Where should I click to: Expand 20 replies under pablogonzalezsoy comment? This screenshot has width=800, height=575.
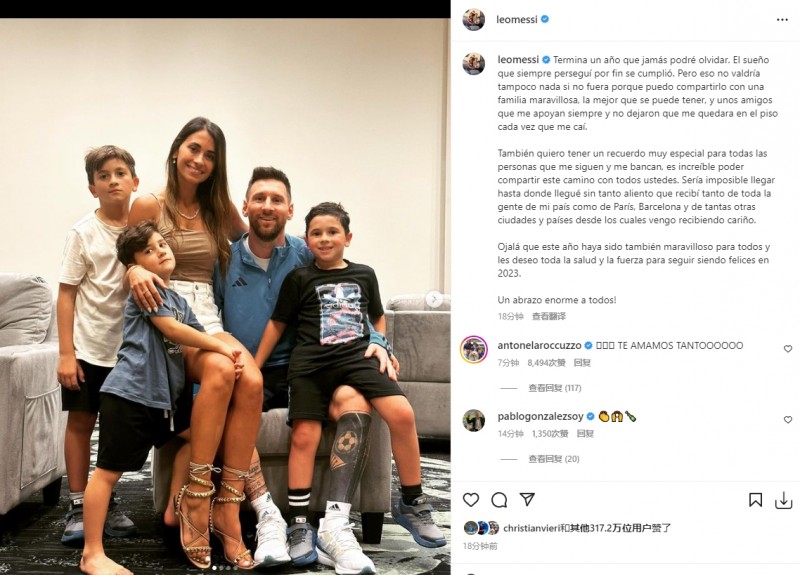tap(554, 459)
